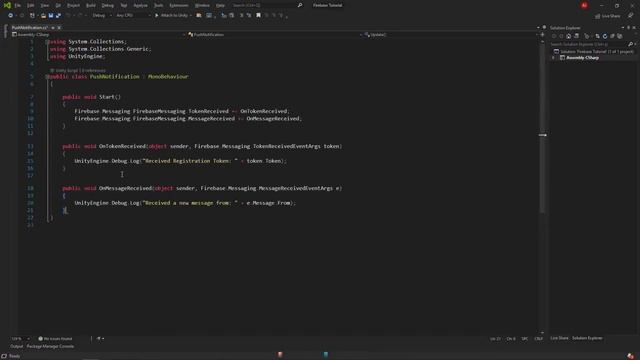This screenshot has height=360, width=640.
Task: Click the editor split-window plus icon
Action: click(542, 35)
